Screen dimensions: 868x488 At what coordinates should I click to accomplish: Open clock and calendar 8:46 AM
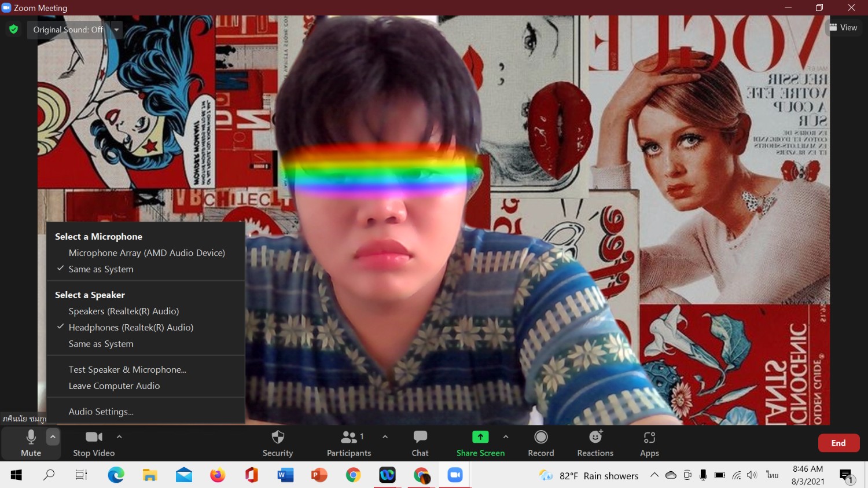click(x=808, y=475)
